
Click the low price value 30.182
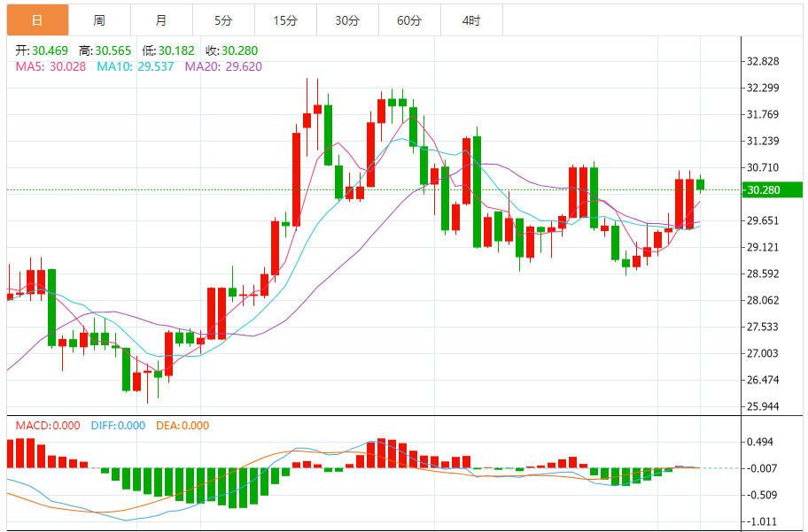tap(176, 50)
